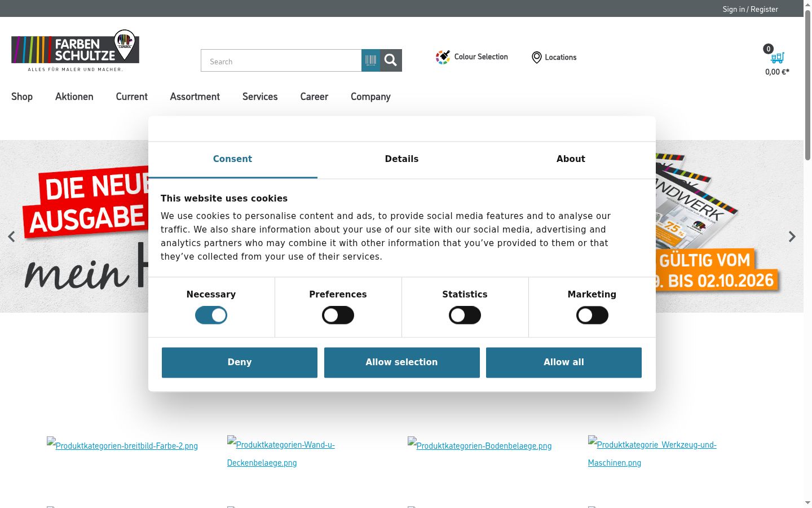Image resolution: width=812 pixels, height=508 pixels.
Task: Open the Shop menu
Action: coord(22,97)
